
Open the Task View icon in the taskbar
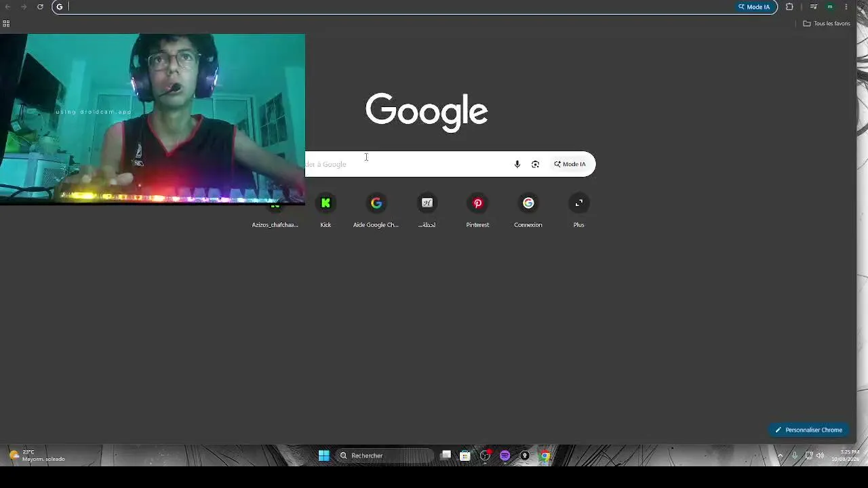click(446, 455)
